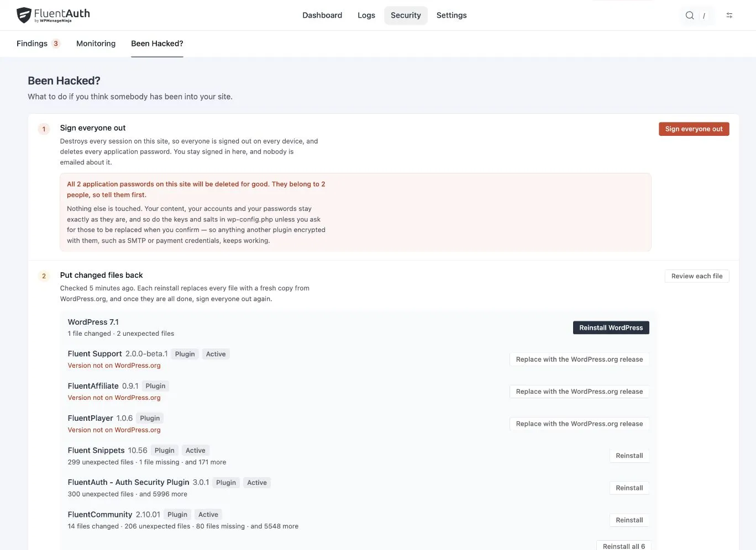The width and height of the screenshot is (756, 550).
Task: Select the Security tab
Action: coord(406,15)
